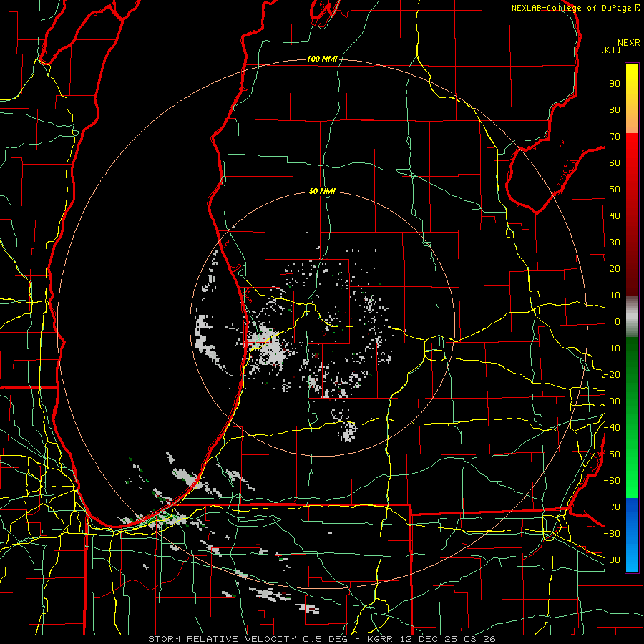Click the positive 50 value on the velocity scale

click(615, 190)
